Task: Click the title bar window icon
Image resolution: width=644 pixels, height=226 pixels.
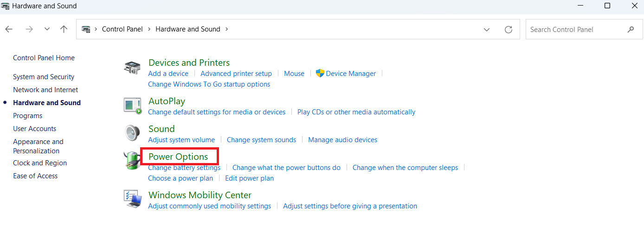Action: click(5, 6)
